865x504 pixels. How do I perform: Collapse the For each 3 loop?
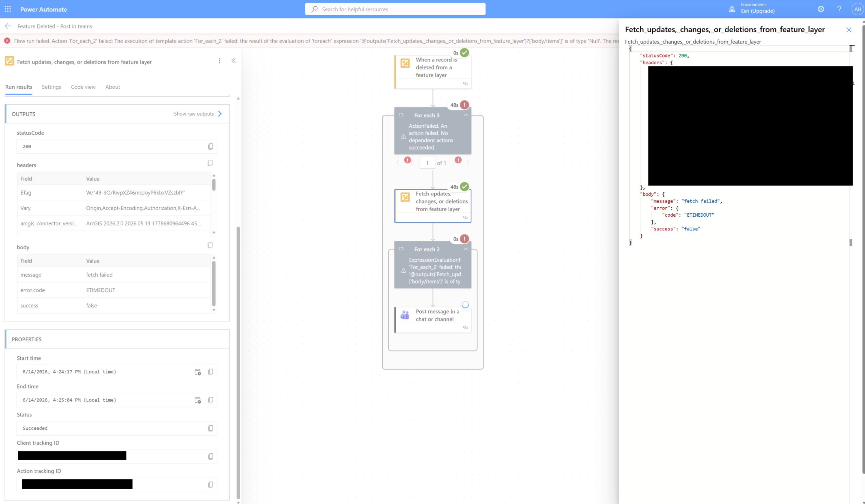[466, 115]
